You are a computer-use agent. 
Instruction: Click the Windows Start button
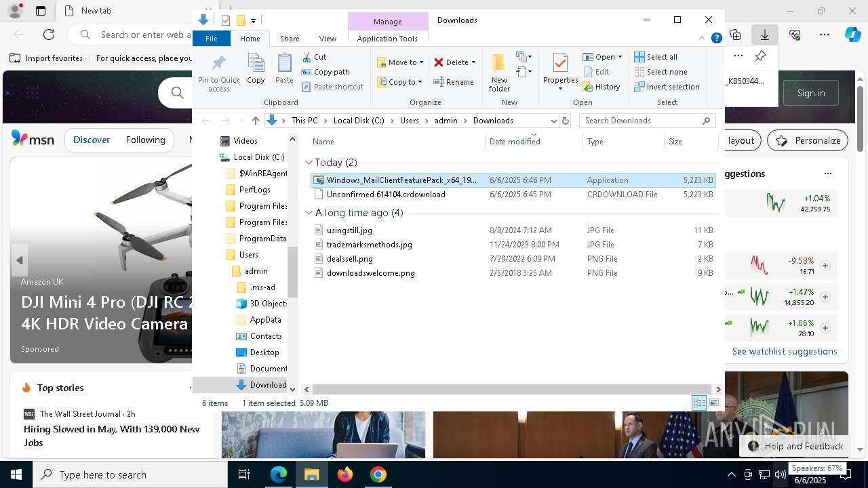point(16,474)
